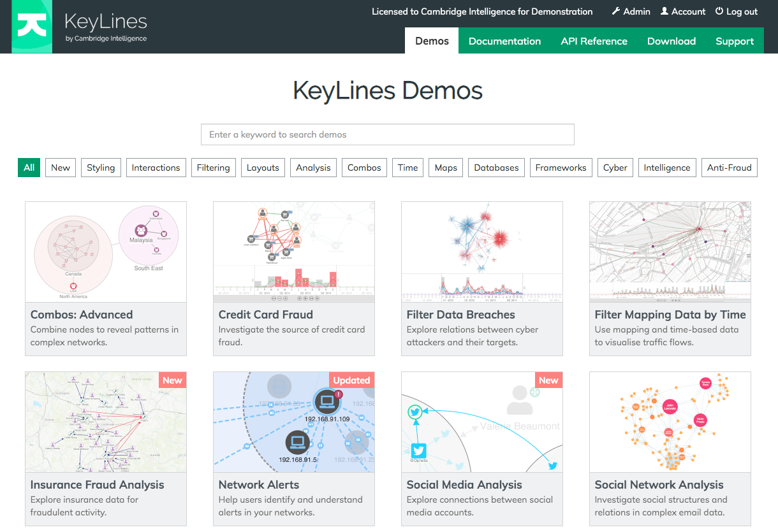This screenshot has width=778, height=532.
Task: Filter demos by Interactions tag
Action: coord(156,168)
